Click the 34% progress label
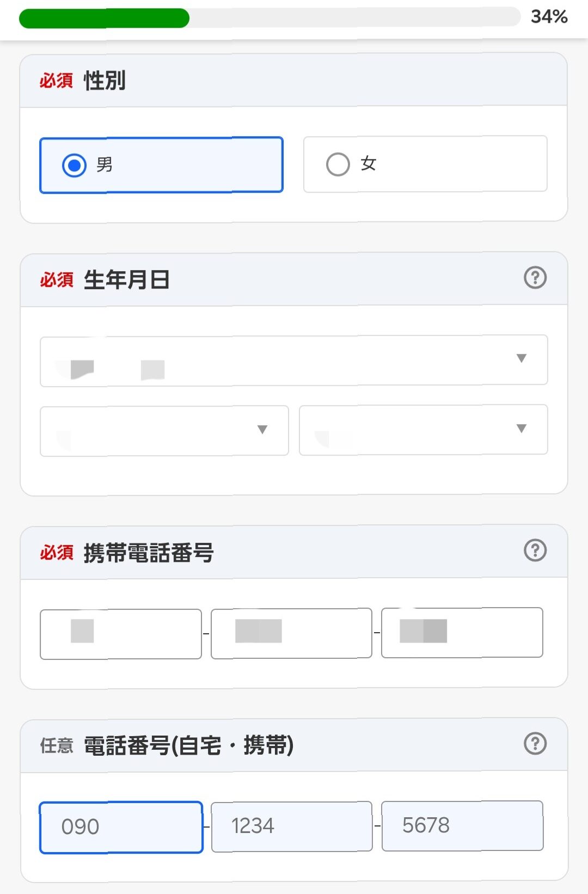588x894 pixels. 549,17
